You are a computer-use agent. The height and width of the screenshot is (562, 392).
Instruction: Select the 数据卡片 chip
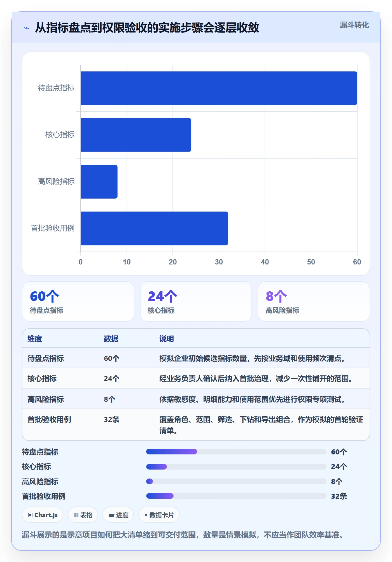(x=159, y=515)
